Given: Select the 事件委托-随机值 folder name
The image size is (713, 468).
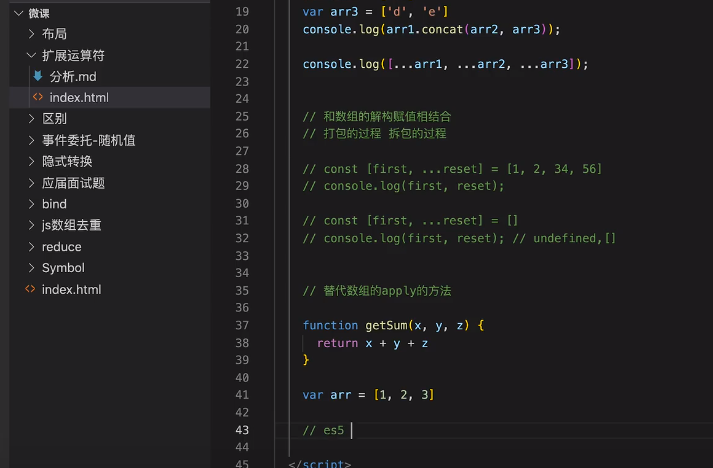Looking at the screenshot, I should click(89, 140).
